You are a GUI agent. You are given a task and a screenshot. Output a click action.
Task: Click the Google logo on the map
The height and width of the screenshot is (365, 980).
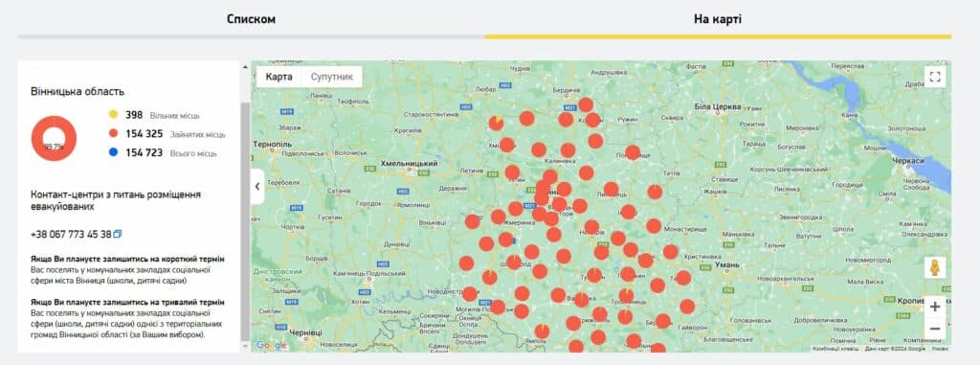[271, 346]
